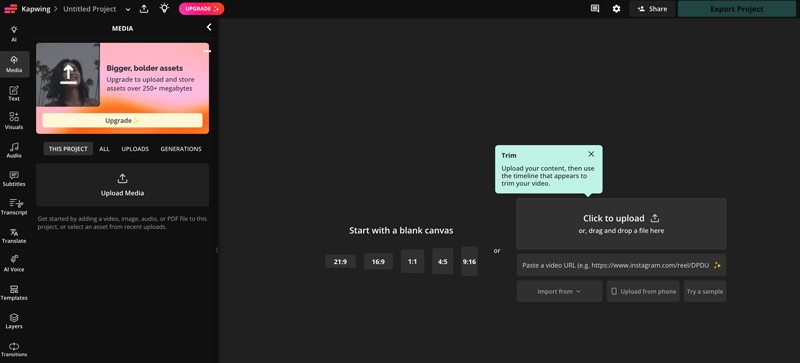The width and height of the screenshot is (800, 363).
Task: Expand the Import from dropdown
Action: [559, 291]
